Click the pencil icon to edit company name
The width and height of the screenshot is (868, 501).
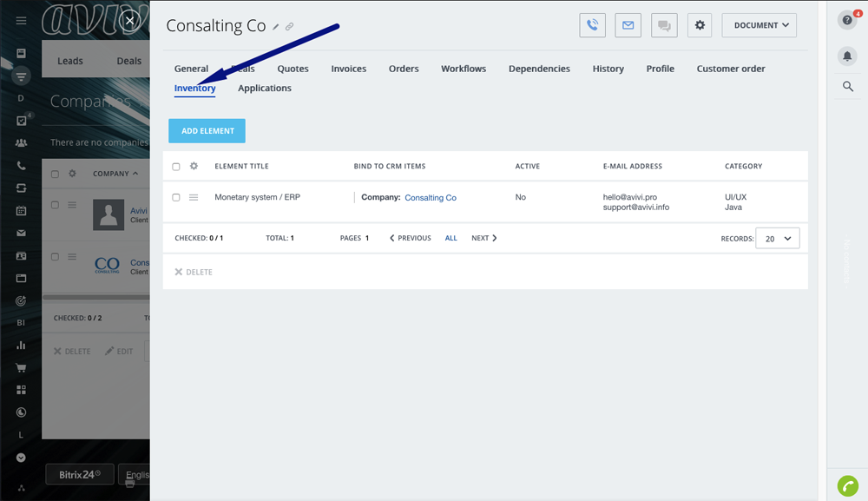click(276, 27)
